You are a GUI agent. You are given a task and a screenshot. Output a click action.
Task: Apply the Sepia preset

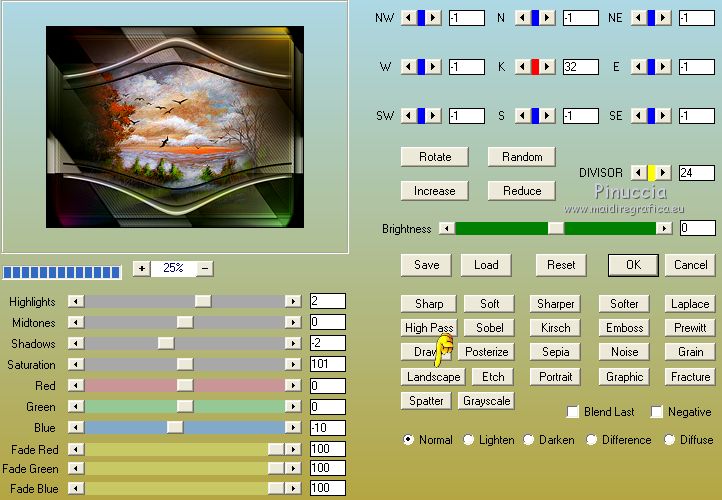point(555,352)
